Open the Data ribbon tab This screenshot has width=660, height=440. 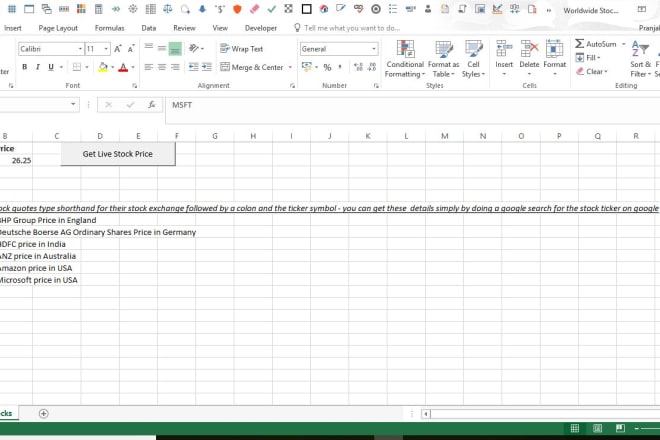coord(149,28)
